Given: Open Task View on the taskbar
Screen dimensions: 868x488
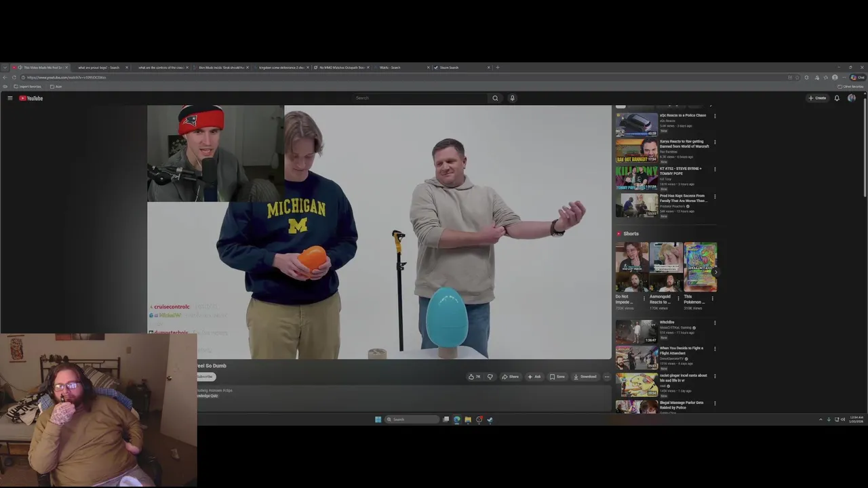Looking at the screenshot, I should point(446,420).
